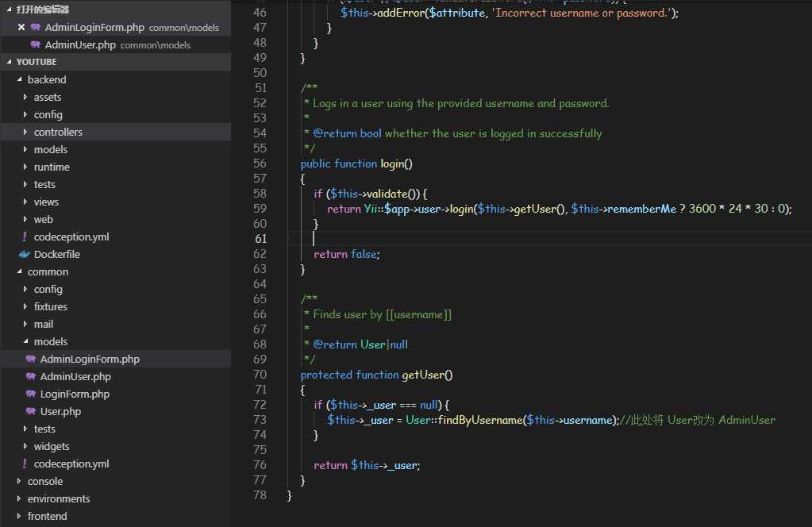The image size is (812, 527).
Task: Collapse the open editors section
Action: click(x=9, y=10)
